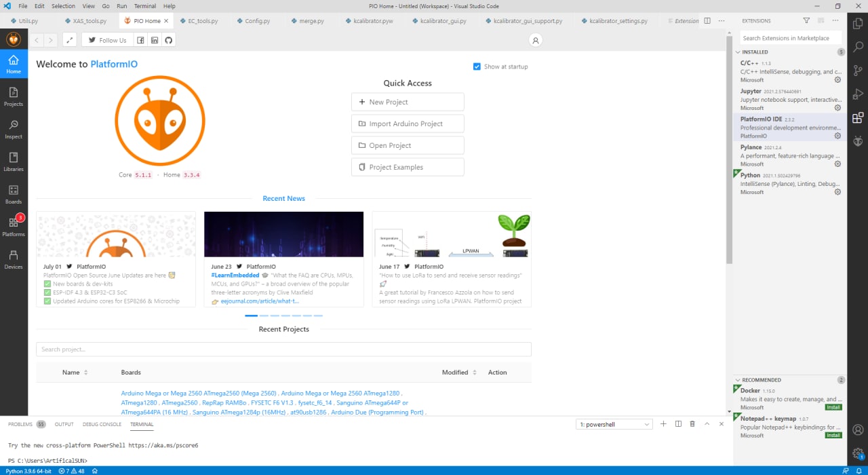Click Import Arduino Project

tap(408, 123)
